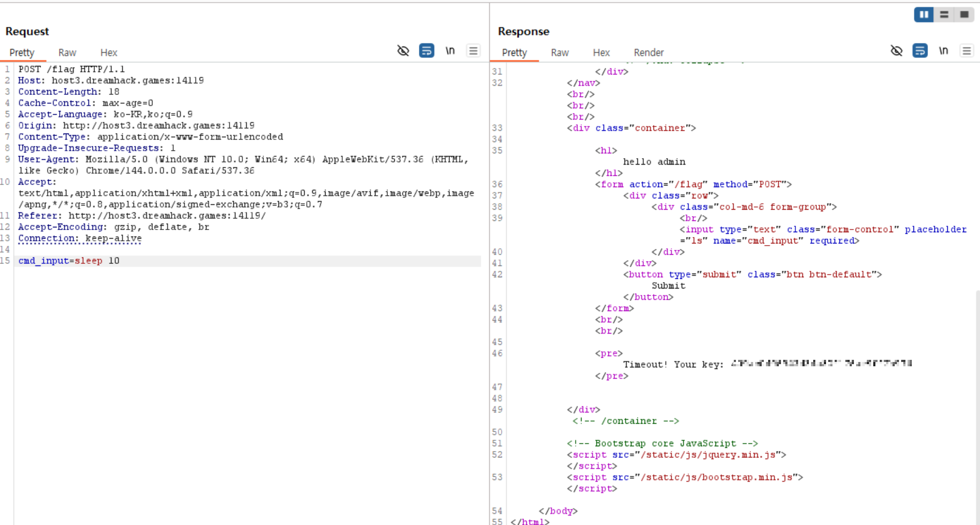Select side-by-side split layout icon
The width and height of the screenshot is (980, 525).
click(x=924, y=14)
